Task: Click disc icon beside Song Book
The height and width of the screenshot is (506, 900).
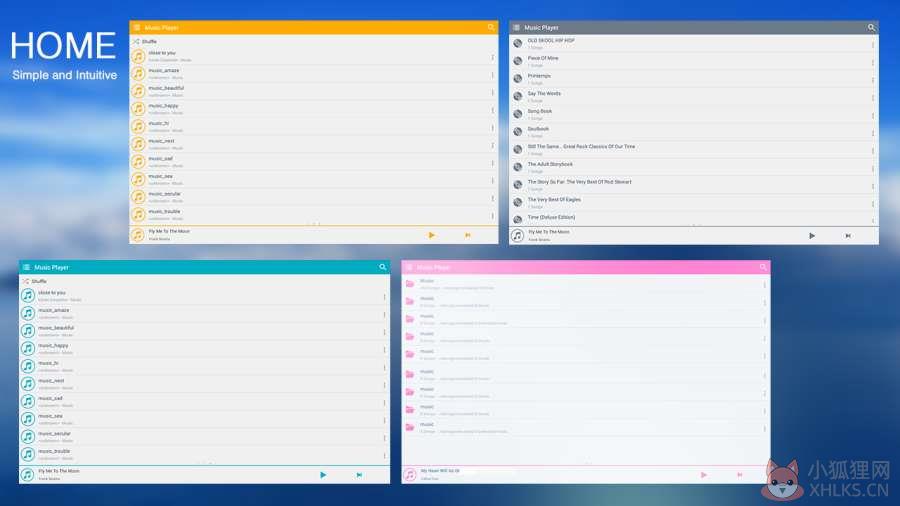Action: click(x=517, y=114)
